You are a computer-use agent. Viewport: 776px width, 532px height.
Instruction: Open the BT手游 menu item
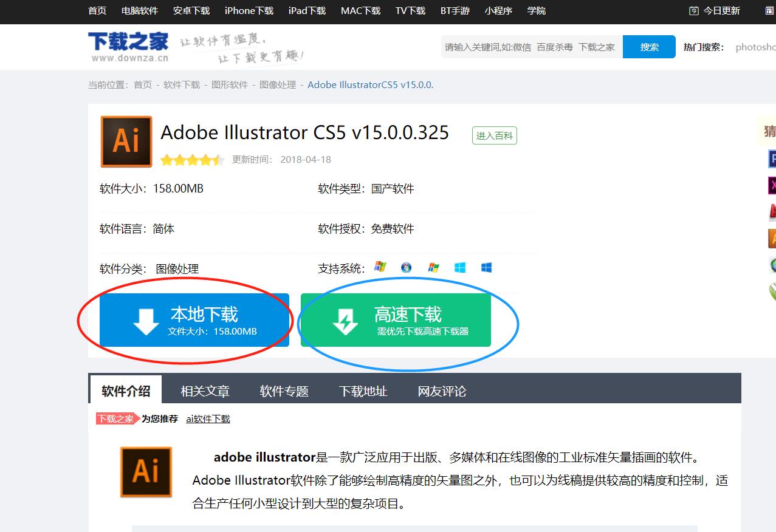coord(455,10)
